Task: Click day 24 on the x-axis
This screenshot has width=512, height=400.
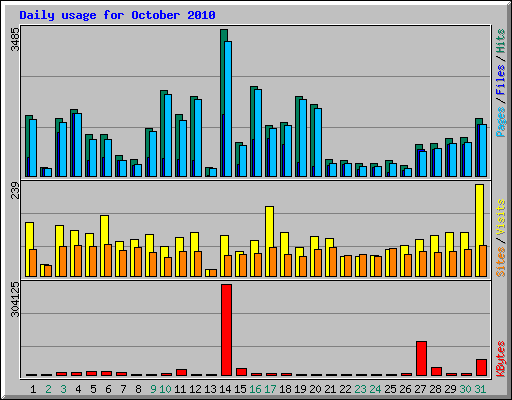Action: pyautogui.click(x=375, y=389)
